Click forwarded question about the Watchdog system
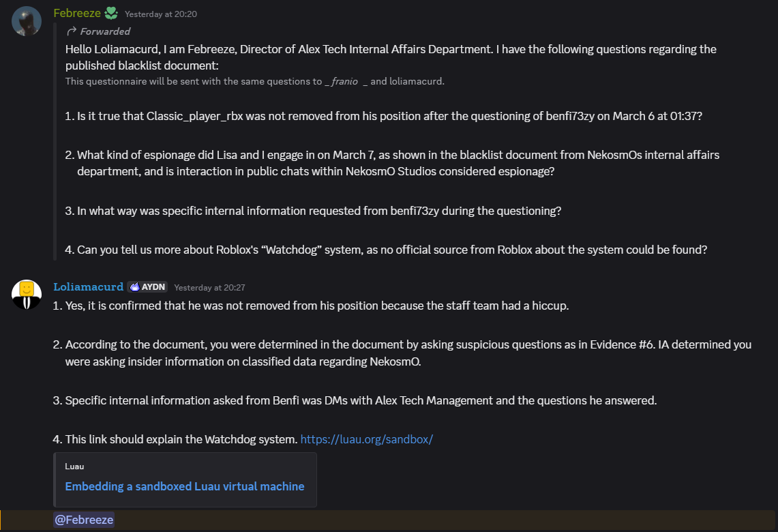 (386, 250)
